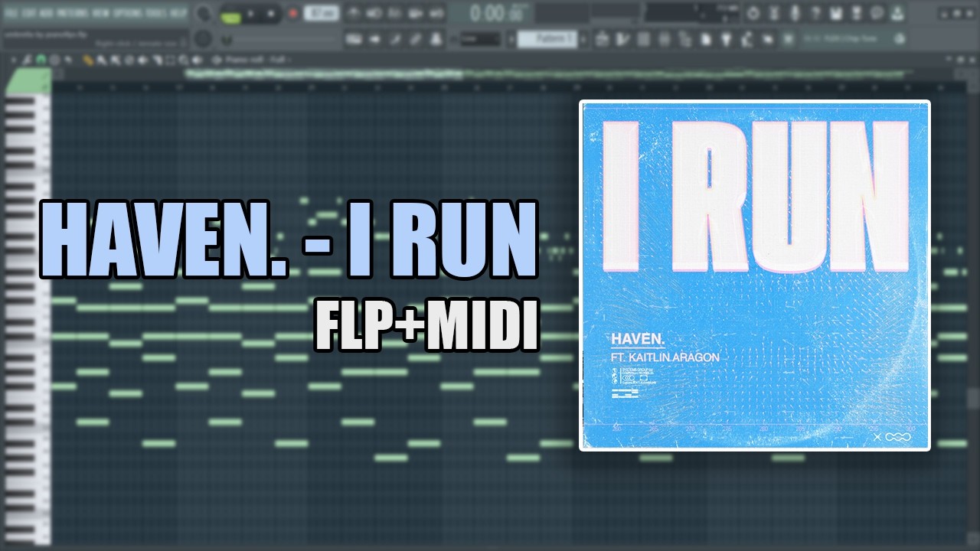The image size is (980, 551).
Task: Open the Mixer window icon
Action: point(664,38)
